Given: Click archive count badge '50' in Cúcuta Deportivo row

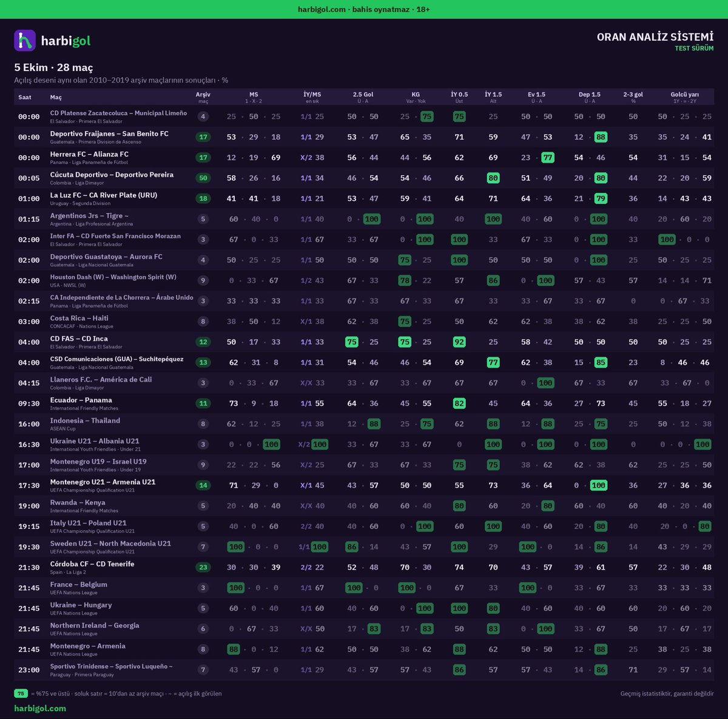Looking at the screenshot, I should point(203,178).
